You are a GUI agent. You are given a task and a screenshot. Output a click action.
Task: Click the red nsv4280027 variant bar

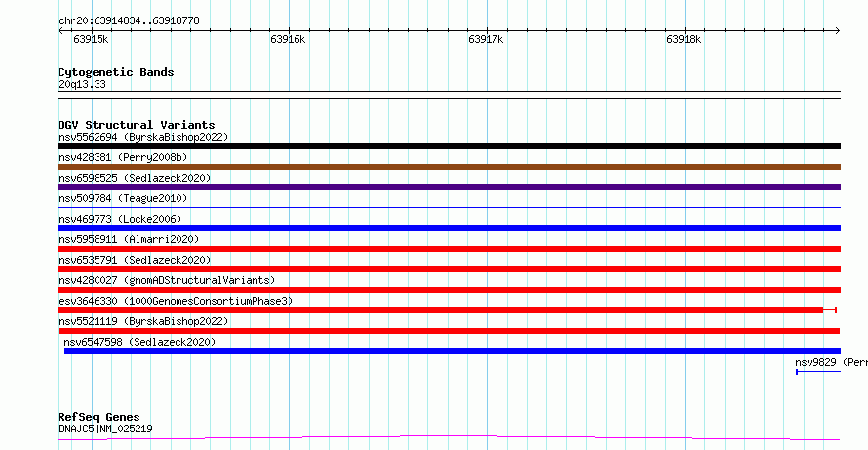tap(449, 290)
